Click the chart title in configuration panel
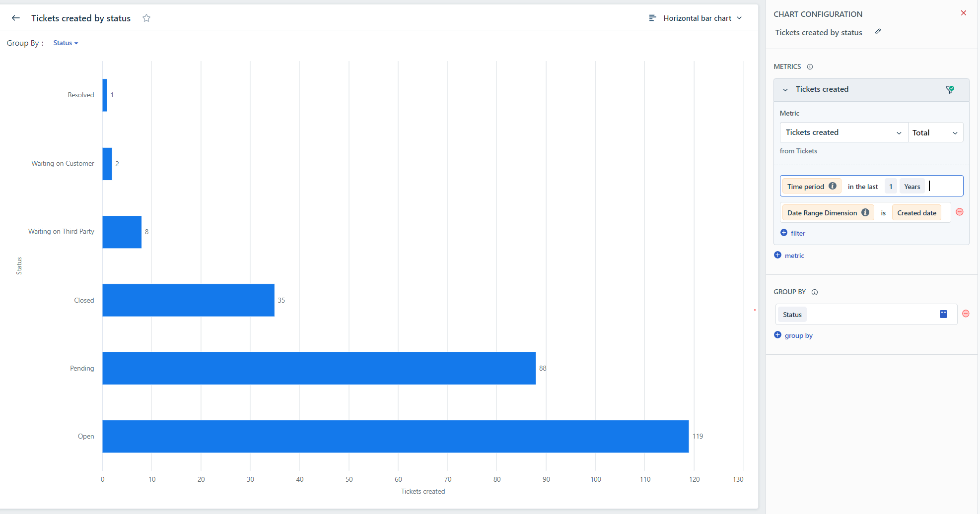This screenshot has width=980, height=514. tap(819, 33)
